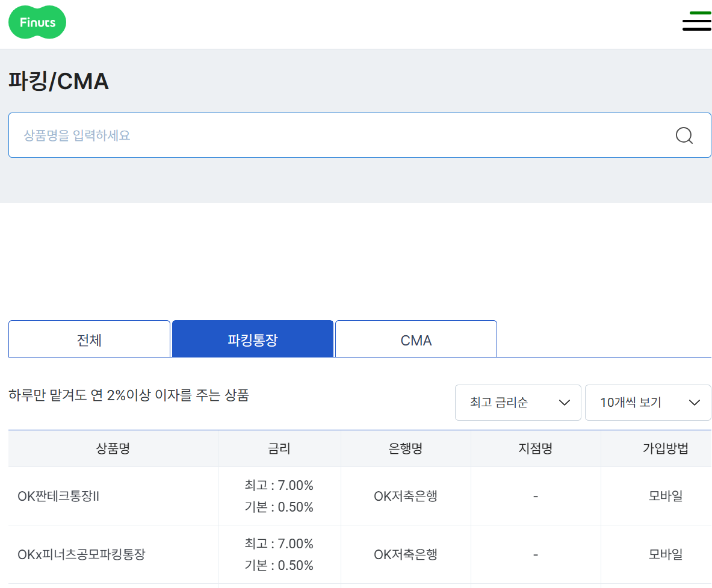The width and height of the screenshot is (712, 588).
Task: Click the 파킹/CMA page heading
Action: pyautogui.click(x=58, y=81)
